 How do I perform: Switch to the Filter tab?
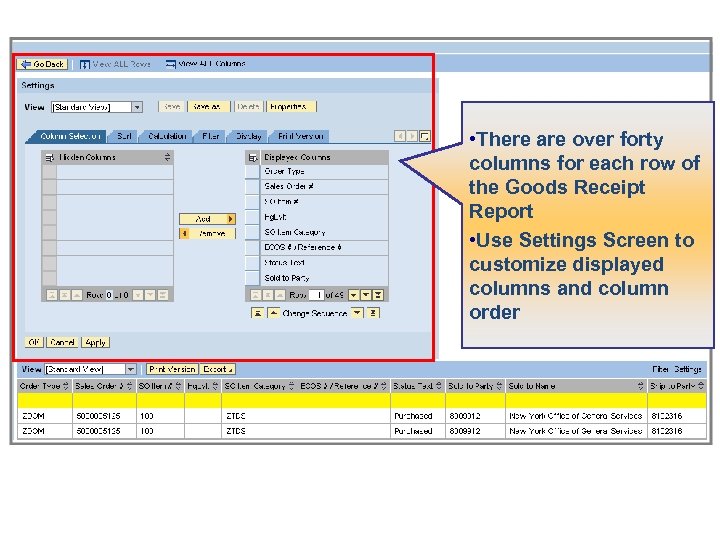click(x=210, y=136)
